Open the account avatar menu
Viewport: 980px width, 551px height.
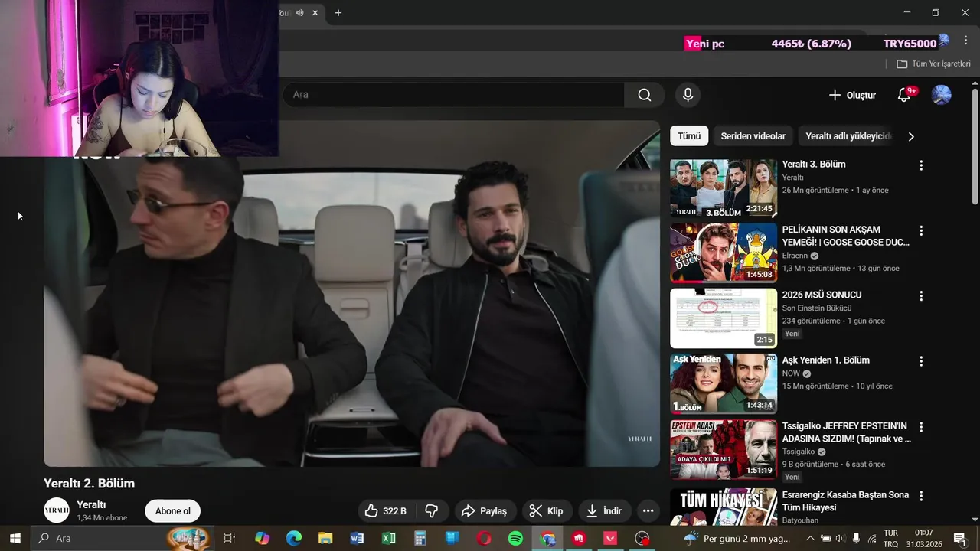coord(941,95)
